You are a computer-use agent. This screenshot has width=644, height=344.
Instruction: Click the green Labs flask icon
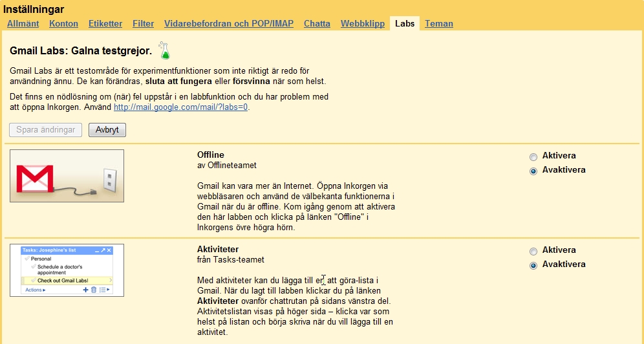point(164,50)
